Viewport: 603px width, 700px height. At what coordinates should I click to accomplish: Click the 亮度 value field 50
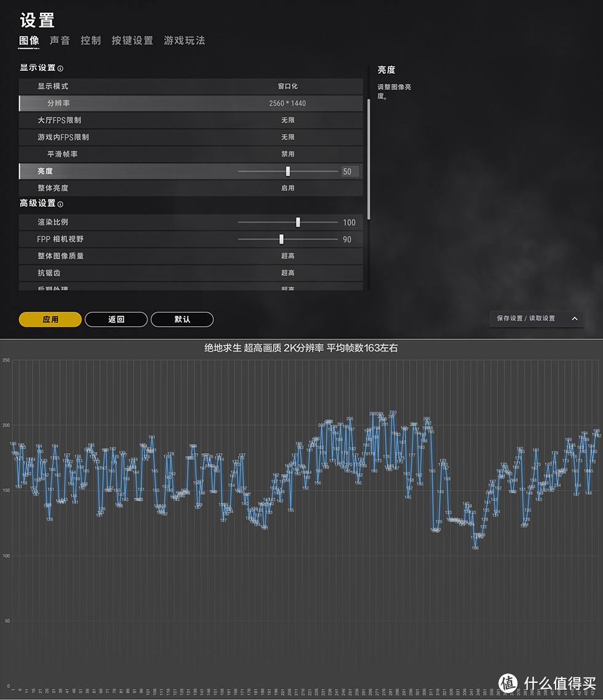(x=350, y=171)
